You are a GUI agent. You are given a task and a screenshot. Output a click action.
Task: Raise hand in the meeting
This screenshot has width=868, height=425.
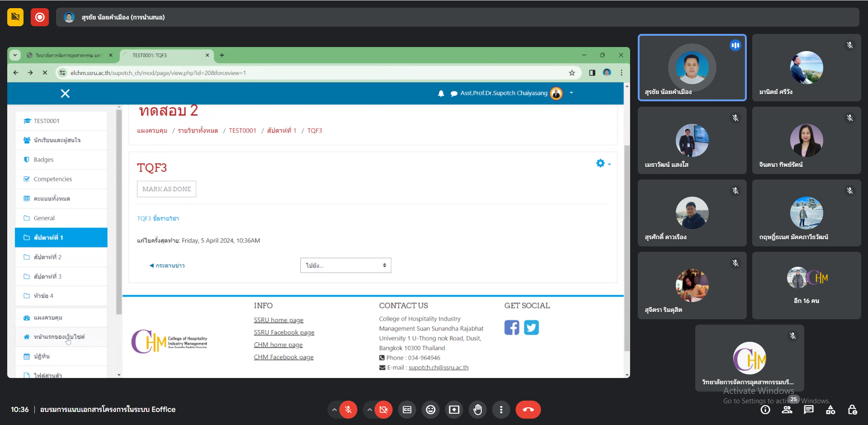478,410
